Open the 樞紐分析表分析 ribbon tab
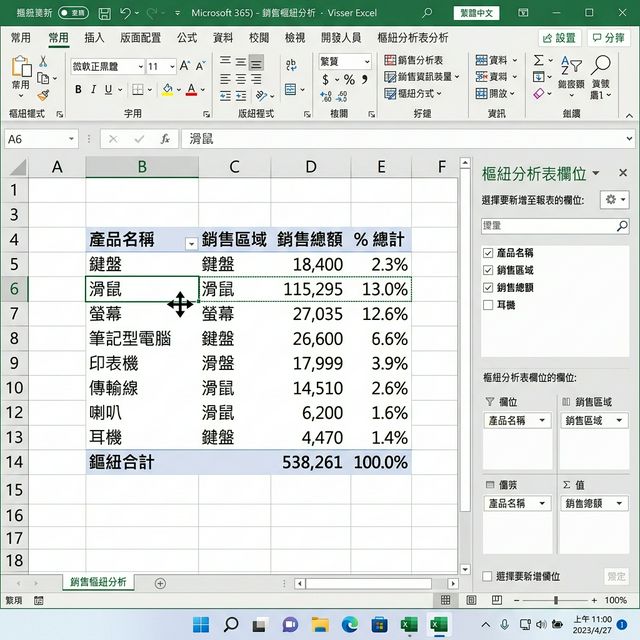 [x=413, y=38]
